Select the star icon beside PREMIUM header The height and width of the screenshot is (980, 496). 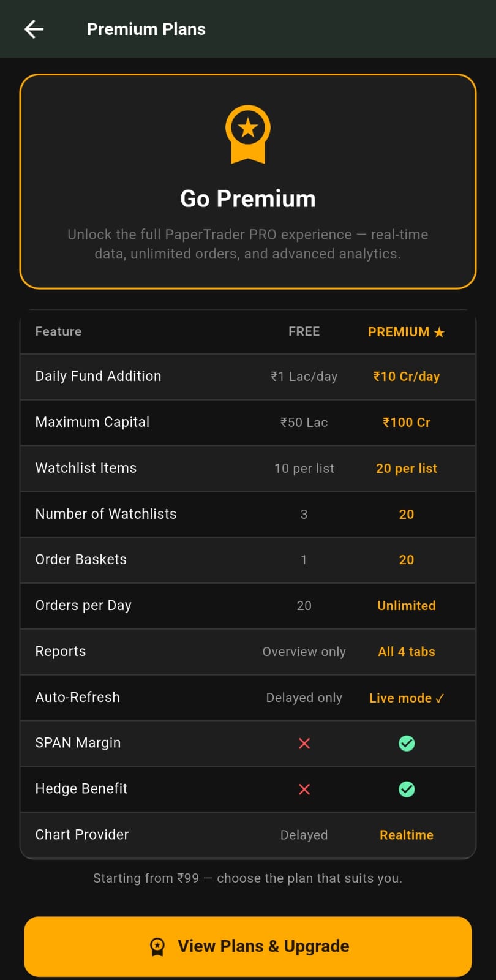(x=438, y=332)
